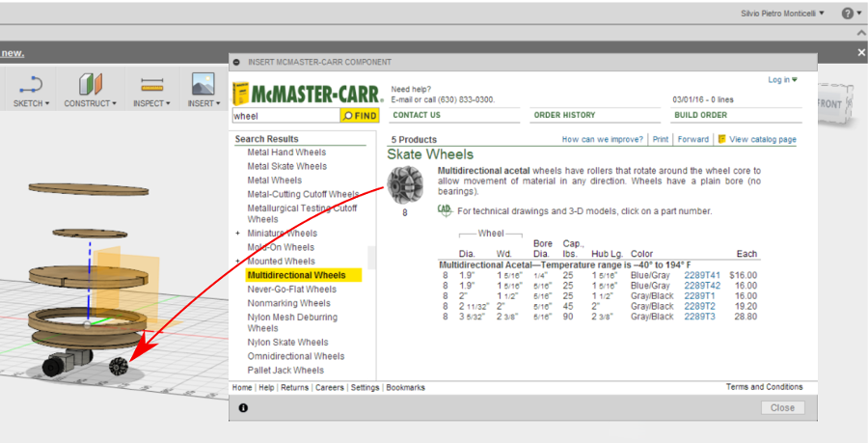
Task: Click the Settings footer link
Action: [x=365, y=388]
